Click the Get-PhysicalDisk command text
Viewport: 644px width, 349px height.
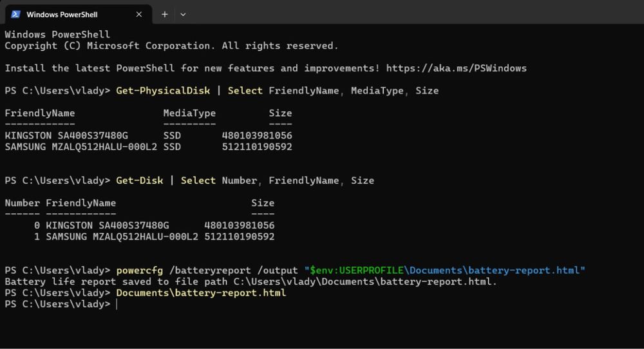click(x=163, y=91)
